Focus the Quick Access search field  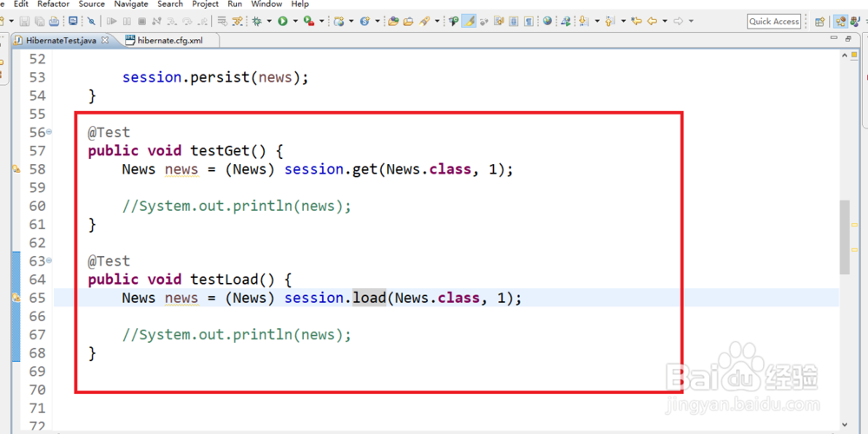coord(774,22)
